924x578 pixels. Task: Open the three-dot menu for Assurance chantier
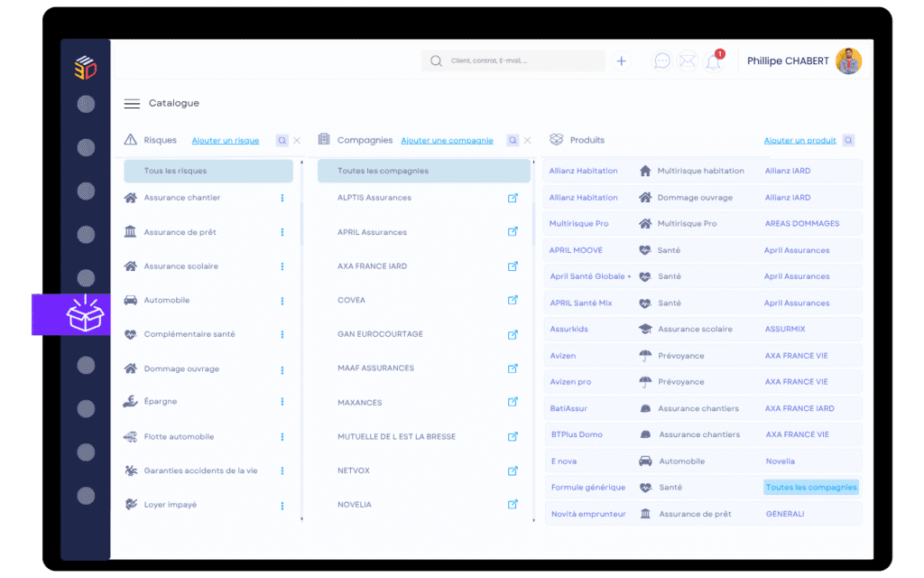282,197
